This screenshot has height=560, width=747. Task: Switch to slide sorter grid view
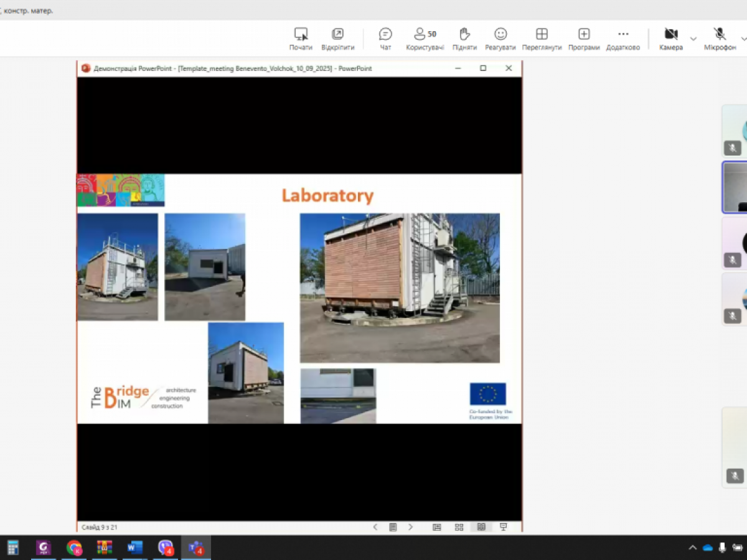coord(459,527)
